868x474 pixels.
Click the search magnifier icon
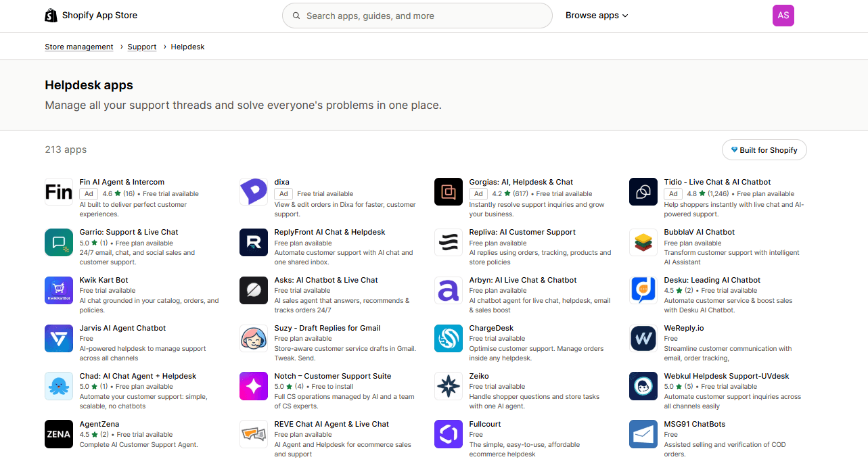point(296,16)
